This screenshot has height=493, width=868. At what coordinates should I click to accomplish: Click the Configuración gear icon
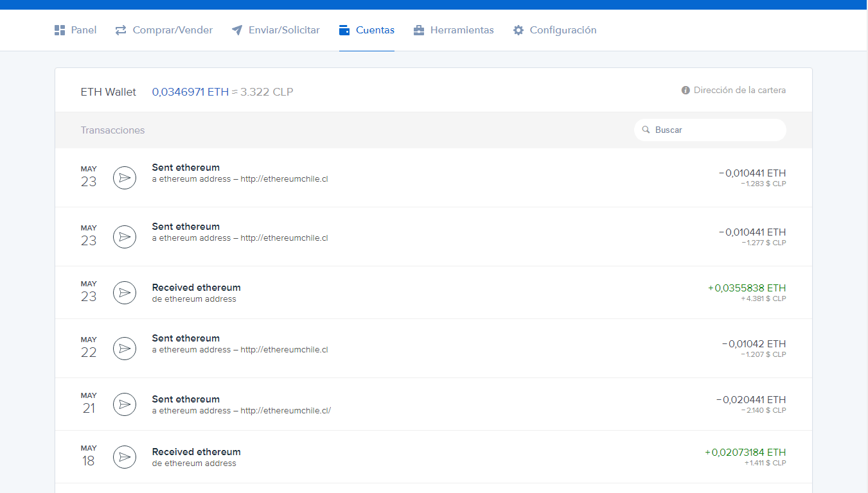click(x=518, y=30)
